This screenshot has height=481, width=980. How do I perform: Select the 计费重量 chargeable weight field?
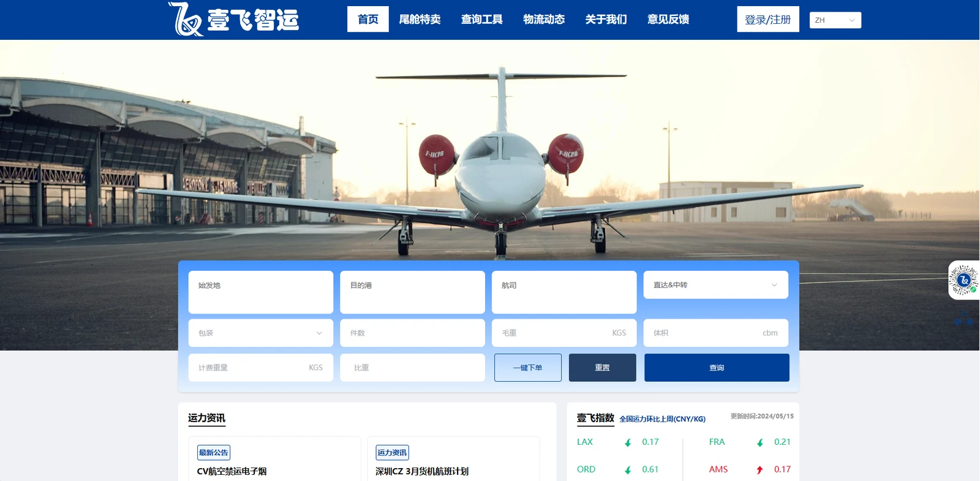click(261, 368)
